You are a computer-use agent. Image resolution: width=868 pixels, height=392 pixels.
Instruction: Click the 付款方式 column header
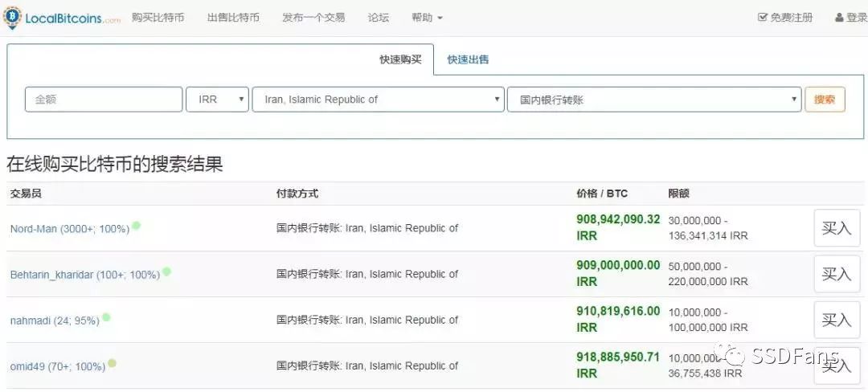297,194
